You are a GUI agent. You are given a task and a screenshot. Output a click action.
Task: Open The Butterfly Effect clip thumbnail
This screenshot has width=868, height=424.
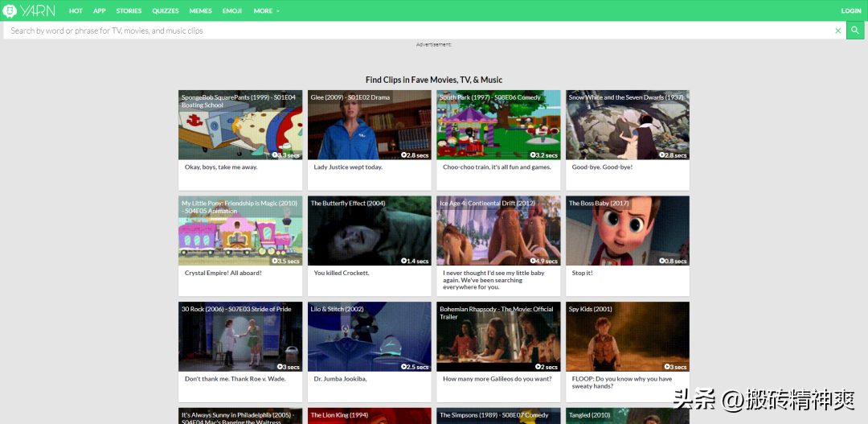(369, 231)
